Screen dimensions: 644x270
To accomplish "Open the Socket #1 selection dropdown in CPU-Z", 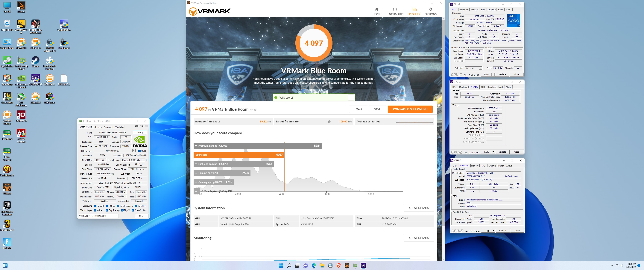I will (473, 68).
